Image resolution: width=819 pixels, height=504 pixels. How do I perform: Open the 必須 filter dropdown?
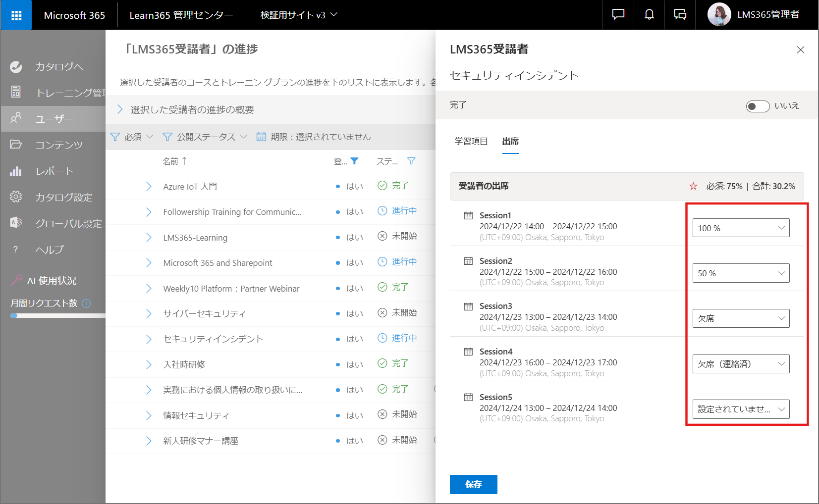(x=132, y=137)
